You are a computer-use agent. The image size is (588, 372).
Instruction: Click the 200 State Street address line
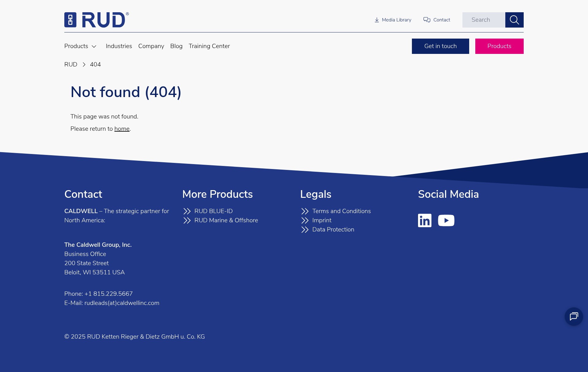pos(86,263)
